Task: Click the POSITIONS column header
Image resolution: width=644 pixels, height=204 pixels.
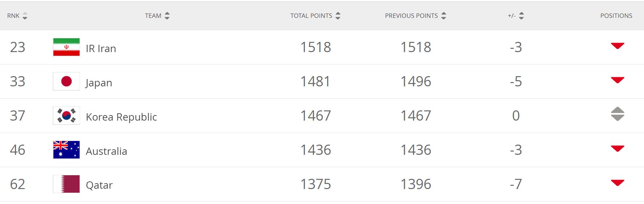Action: click(616, 16)
